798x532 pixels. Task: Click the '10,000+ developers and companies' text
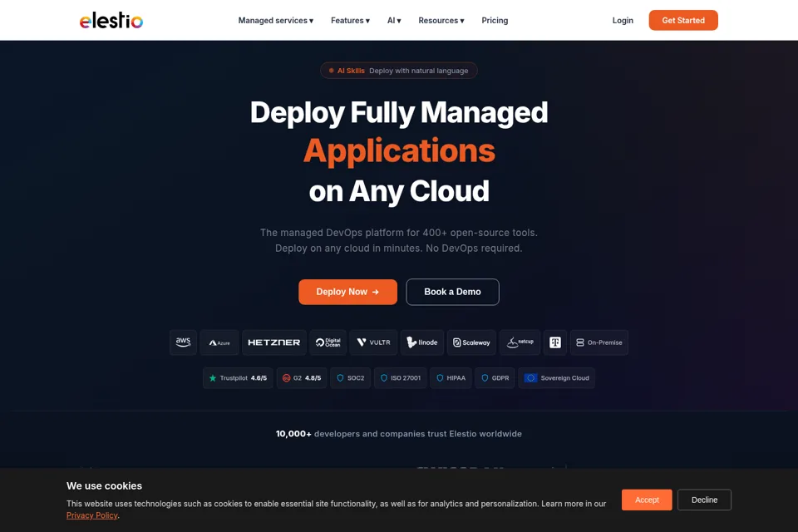tap(398, 434)
